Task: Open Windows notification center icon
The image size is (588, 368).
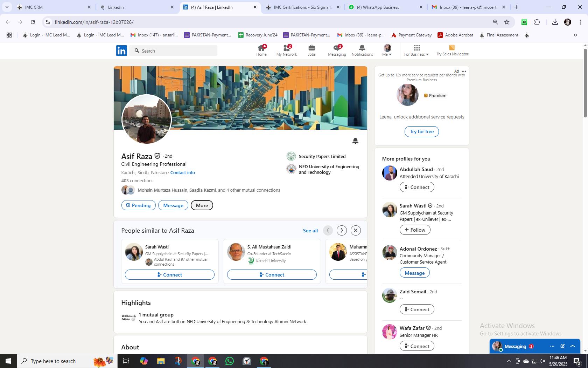Action: pyautogui.click(x=577, y=361)
